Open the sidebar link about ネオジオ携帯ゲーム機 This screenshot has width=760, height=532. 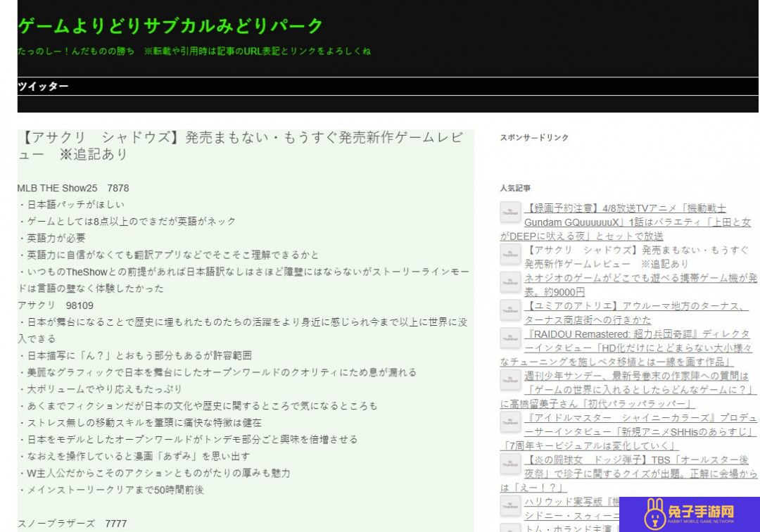click(640, 285)
